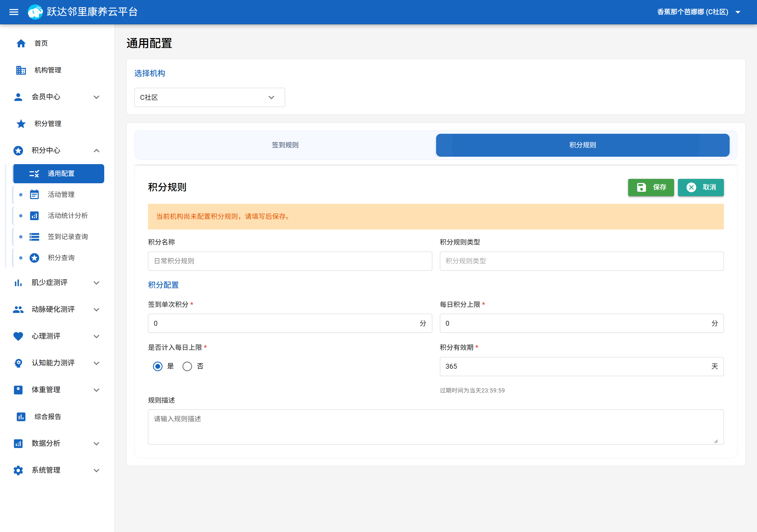Focus the 积分规则类型 input field
757x532 pixels.
pos(582,261)
